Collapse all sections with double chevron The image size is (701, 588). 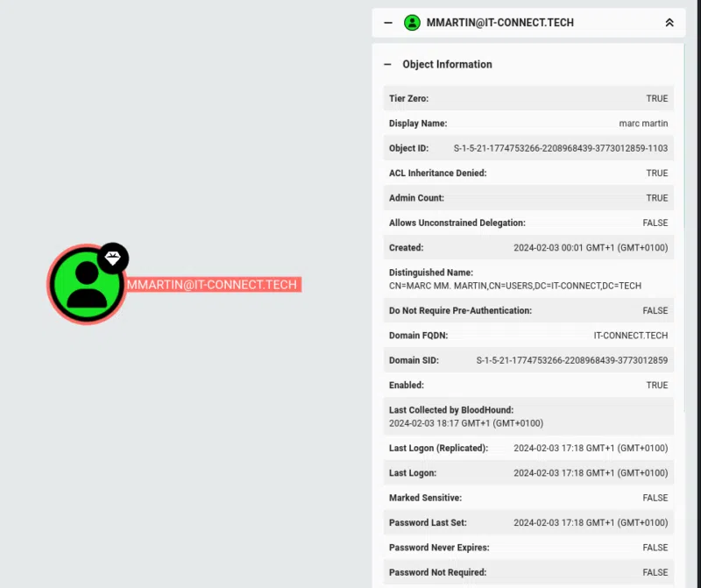click(x=669, y=23)
